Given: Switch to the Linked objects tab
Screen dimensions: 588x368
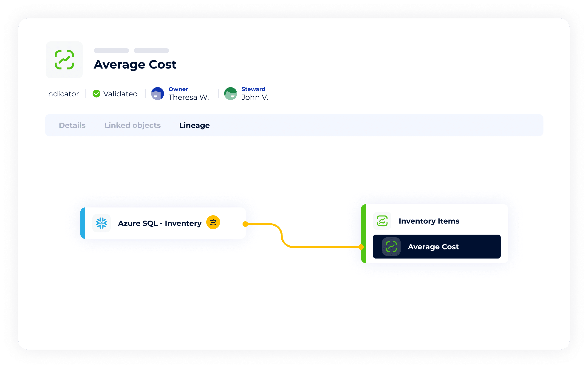Looking at the screenshot, I should pos(133,125).
